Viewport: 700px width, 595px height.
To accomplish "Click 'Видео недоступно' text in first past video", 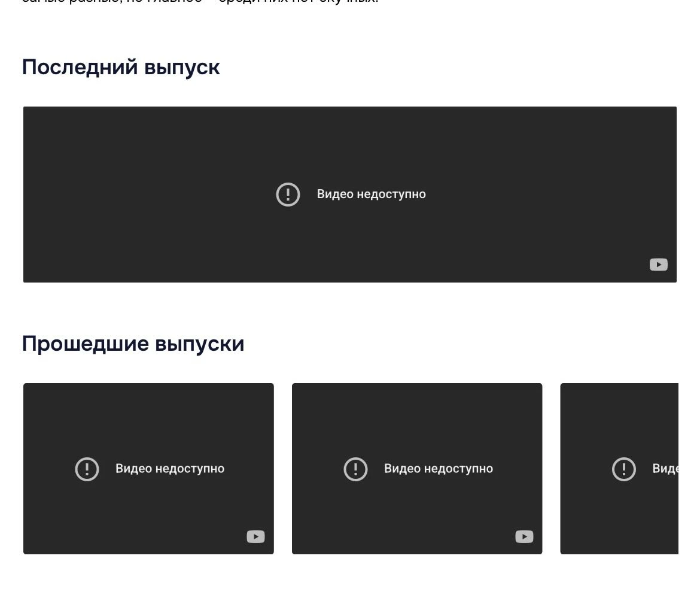I will 170,469.
